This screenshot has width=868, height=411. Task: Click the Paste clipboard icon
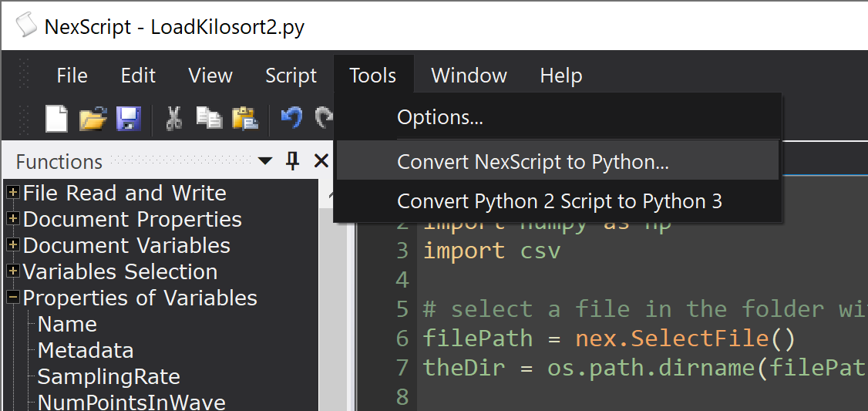[246, 119]
